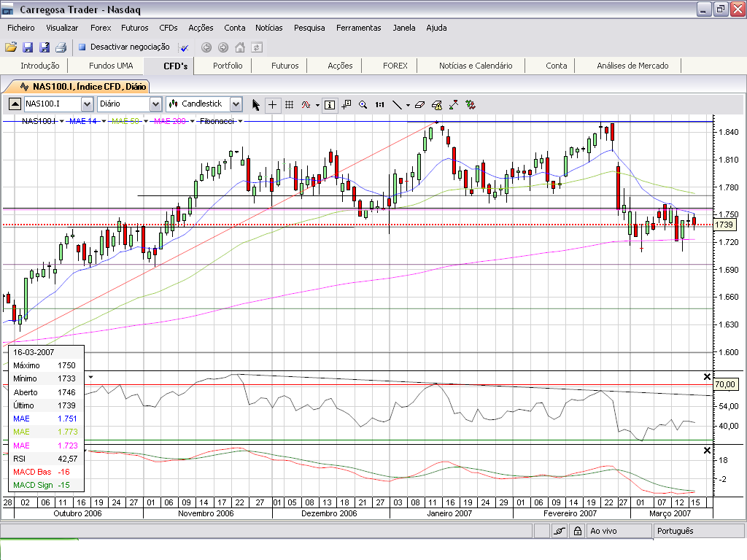The width and height of the screenshot is (747, 560).
Task: Click the home icon
Action: click(240, 47)
